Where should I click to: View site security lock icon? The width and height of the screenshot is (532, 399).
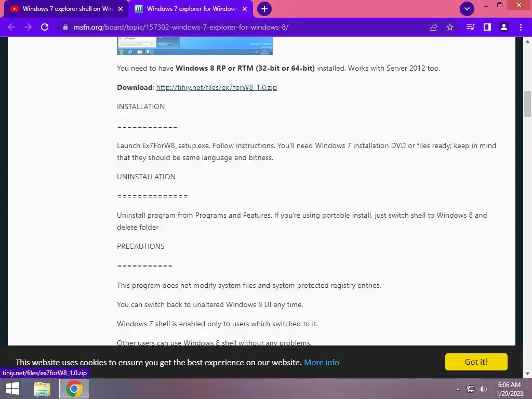pyautogui.click(x=65, y=27)
